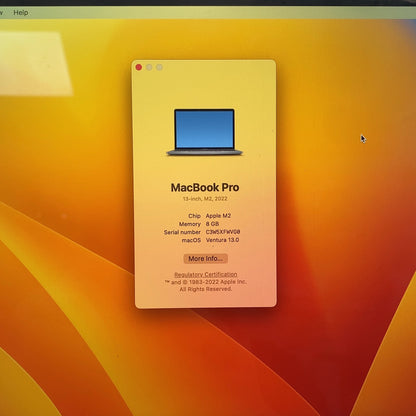Image resolution: width=416 pixels, height=416 pixels.
Task: Select the 8 GB memory value
Action: 212,224
